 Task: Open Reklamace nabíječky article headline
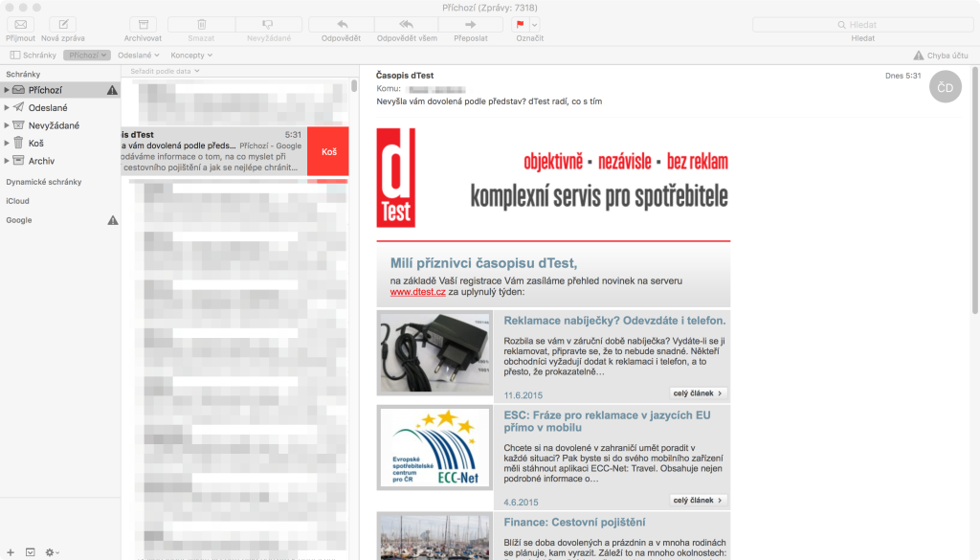pos(614,321)
